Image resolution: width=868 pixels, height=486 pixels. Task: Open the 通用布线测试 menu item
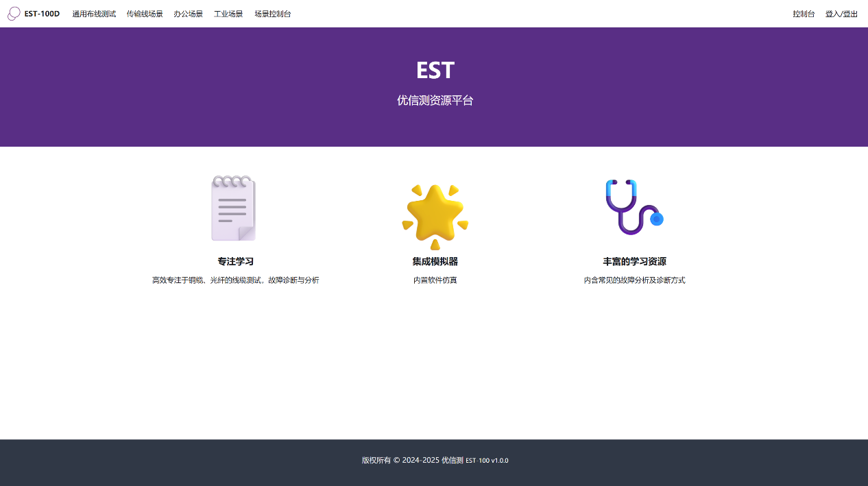coord(94,14)
